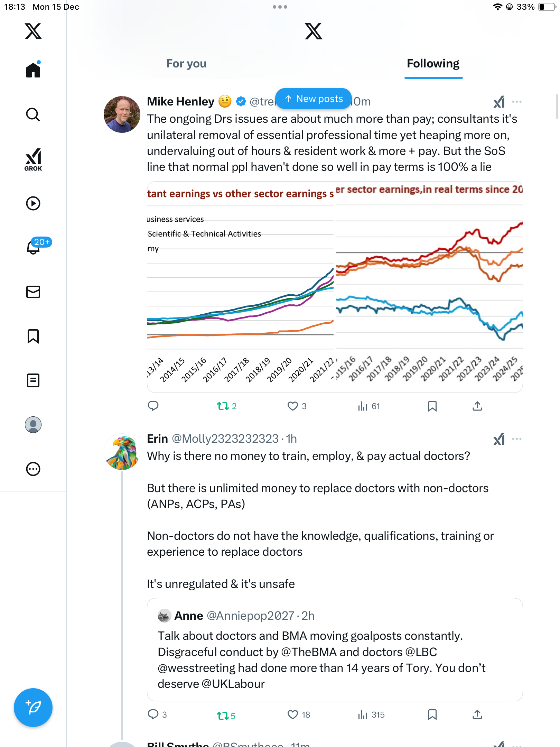Viewport: 560px width, 747px height.
Task: Switch to the For you tab
Action: click(186, 64)
